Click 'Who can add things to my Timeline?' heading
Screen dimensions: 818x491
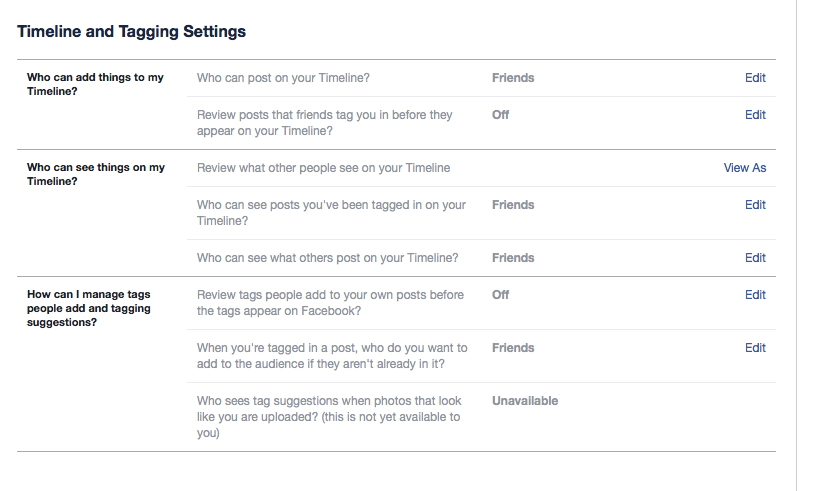pyautogui.click(x=95, y=84)
